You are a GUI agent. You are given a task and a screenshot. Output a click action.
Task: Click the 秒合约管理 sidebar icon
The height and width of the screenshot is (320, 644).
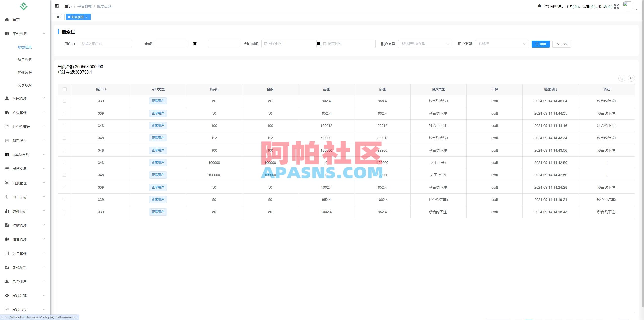7,126
